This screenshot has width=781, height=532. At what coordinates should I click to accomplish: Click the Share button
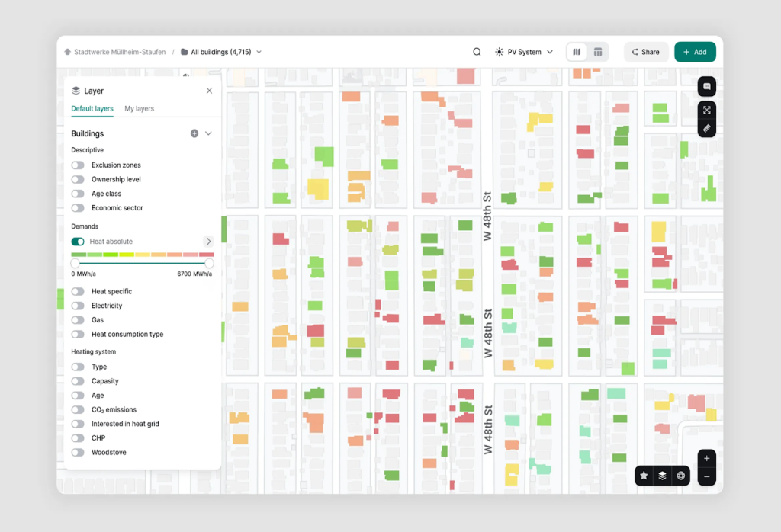coord(645,52)
